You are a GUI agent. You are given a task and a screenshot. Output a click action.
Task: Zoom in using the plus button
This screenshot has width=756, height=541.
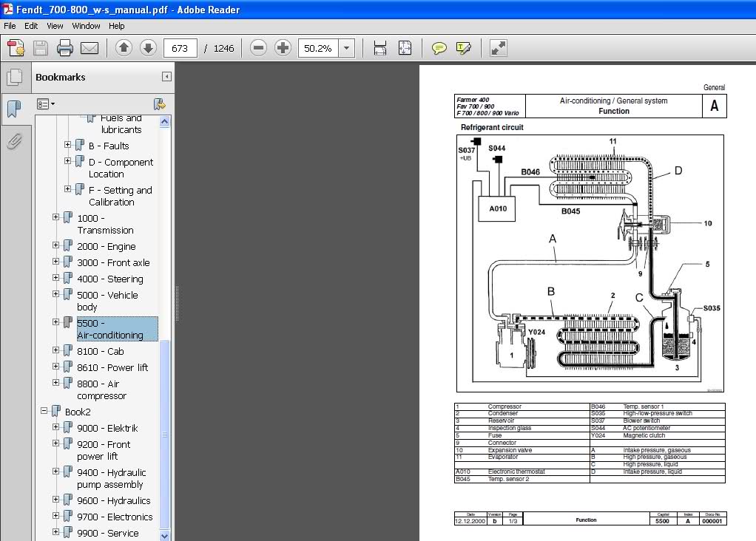(283, 49)
